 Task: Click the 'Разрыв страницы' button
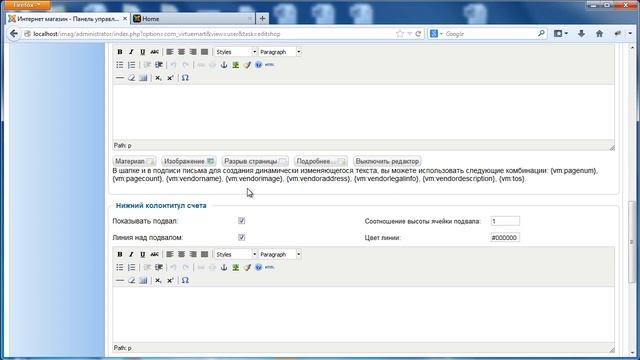coord(256,161)
